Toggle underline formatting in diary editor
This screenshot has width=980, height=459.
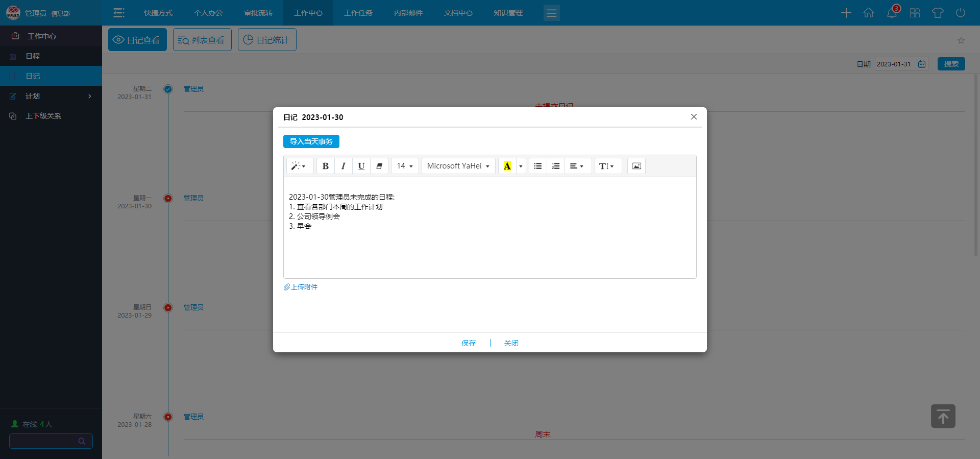pos(361,166)
